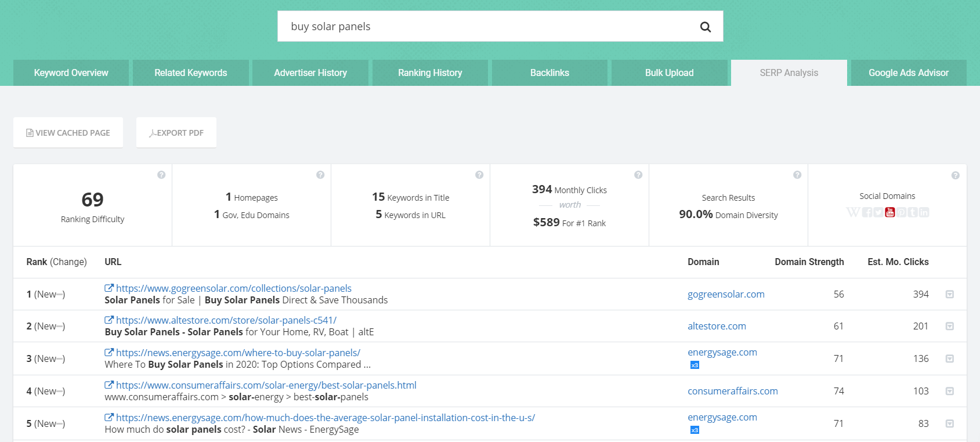Click the Domain column header
The image size is (980, 442).
pyautogui.click(x=703, y=262)
